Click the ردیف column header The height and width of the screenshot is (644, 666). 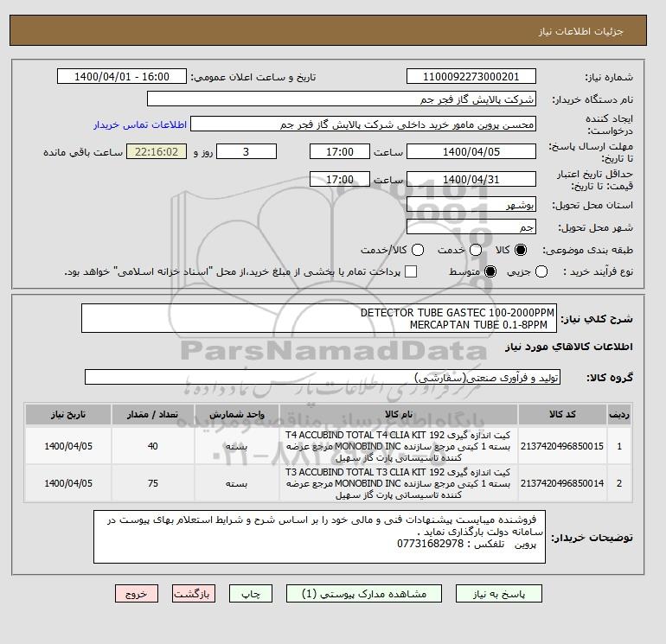click(619, 414)
